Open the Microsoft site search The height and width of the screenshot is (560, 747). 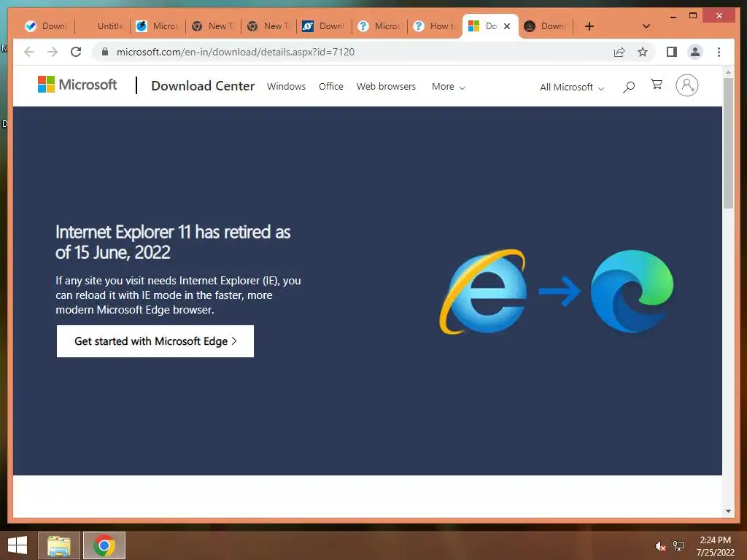(x=629, y=87)
